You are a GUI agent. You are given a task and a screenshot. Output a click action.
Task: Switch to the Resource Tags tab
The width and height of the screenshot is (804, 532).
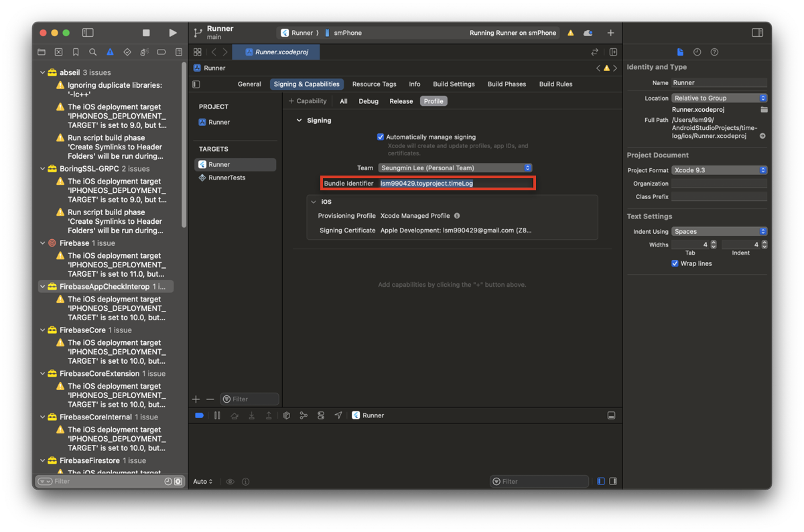point(375,84)
